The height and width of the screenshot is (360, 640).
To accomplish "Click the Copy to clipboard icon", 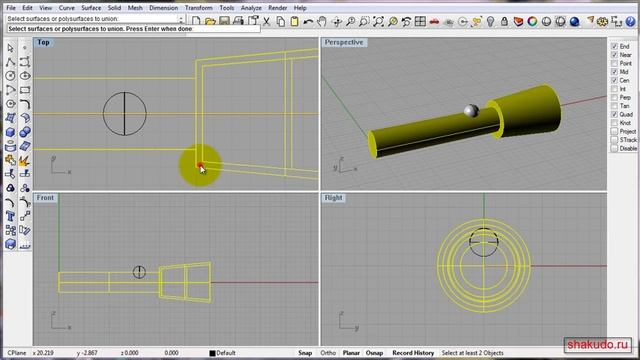I will pos(280,21).
